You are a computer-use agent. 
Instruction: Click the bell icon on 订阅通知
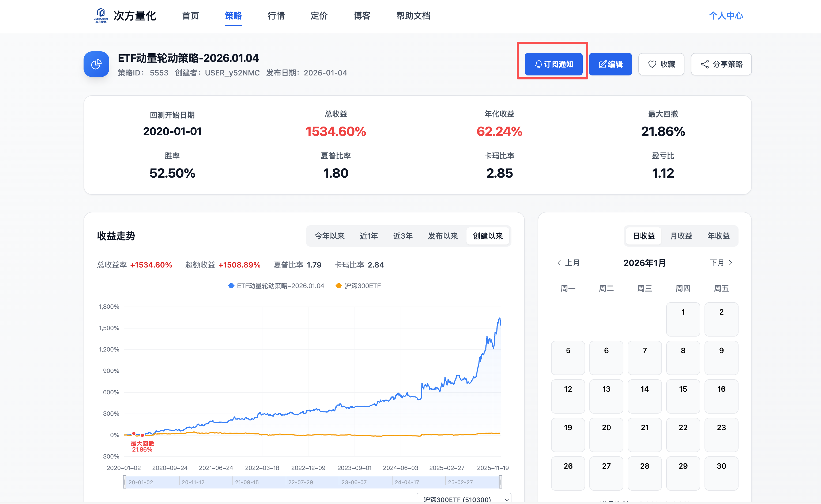point(538,64)
